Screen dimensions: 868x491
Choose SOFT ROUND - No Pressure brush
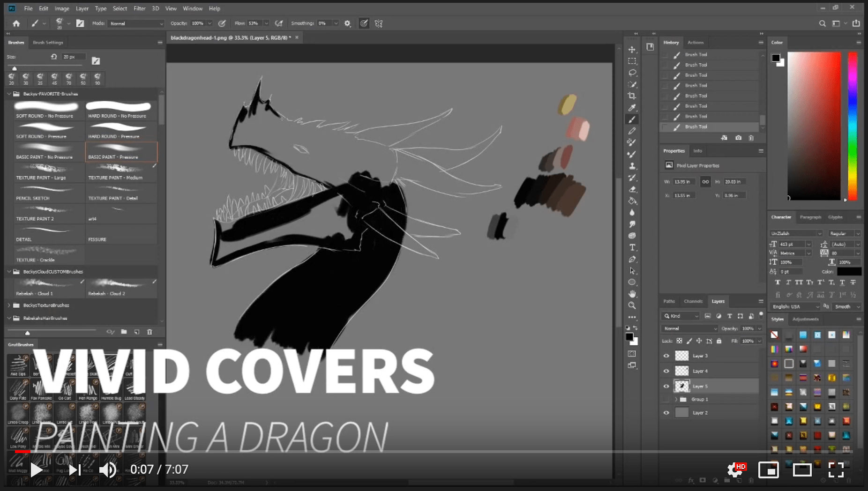(49, 111)
